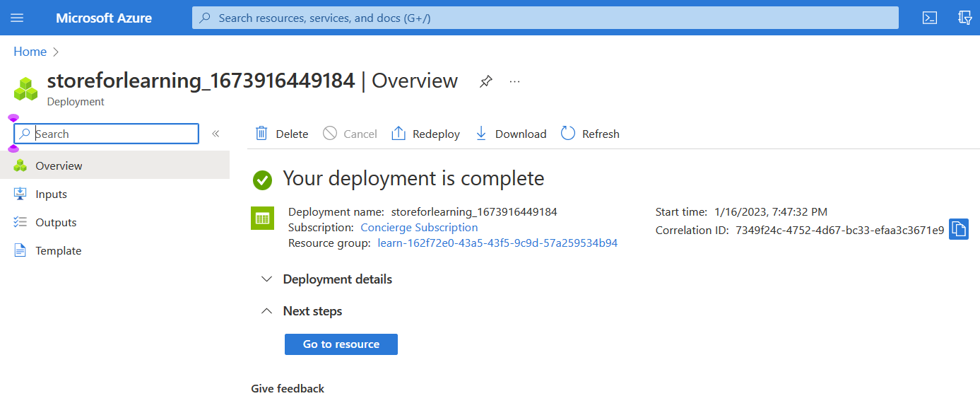Click the Correlation ID value text
The width and height of the screenshot is (980, 396).
pyautogui.click(x=839, y=230)
